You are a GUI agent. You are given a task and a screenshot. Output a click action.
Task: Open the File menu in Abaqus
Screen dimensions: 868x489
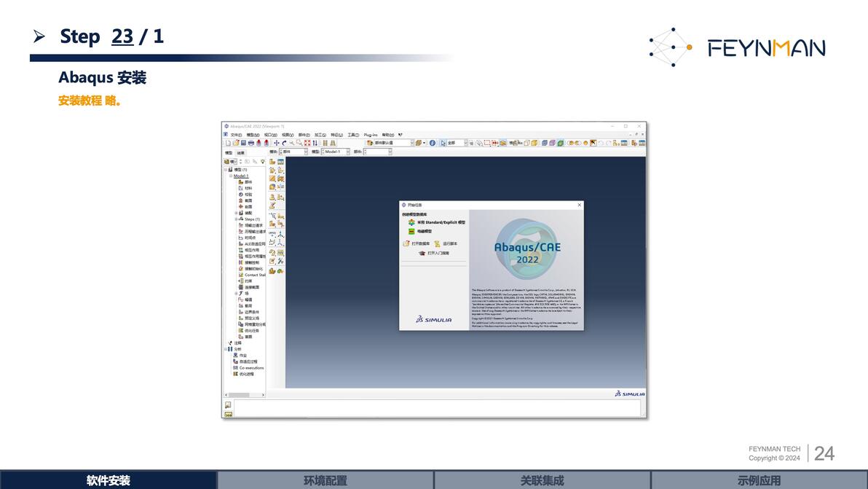point(236,135)
